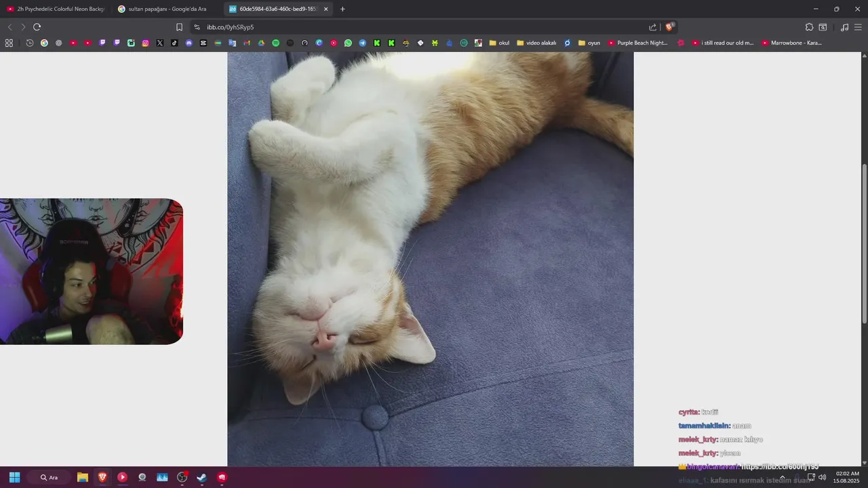This screenshot has height=488, width=868.
Task: Click the chat message 'tamamhaklisin: anam'
Action: (x=715, y=426)
